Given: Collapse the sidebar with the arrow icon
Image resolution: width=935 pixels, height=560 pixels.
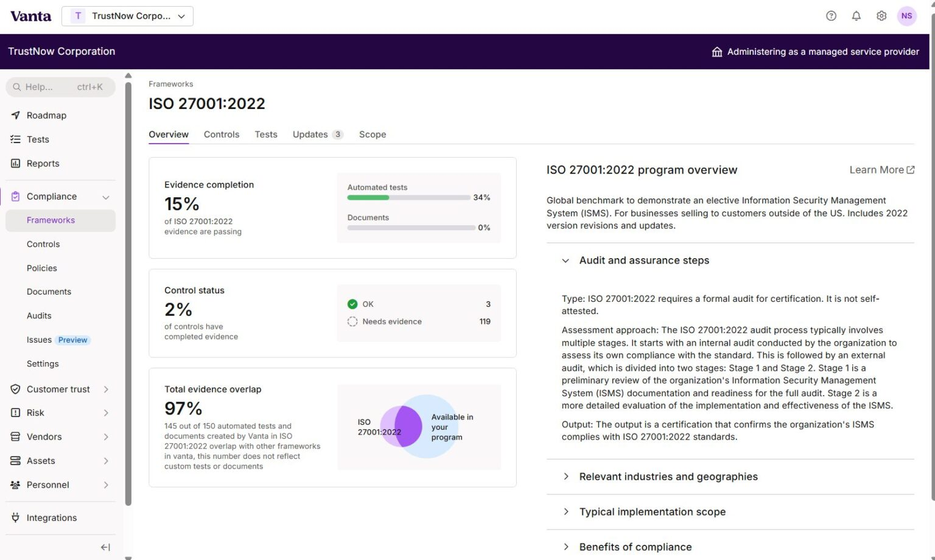Looking at the screenshot, I should [105, 547].
